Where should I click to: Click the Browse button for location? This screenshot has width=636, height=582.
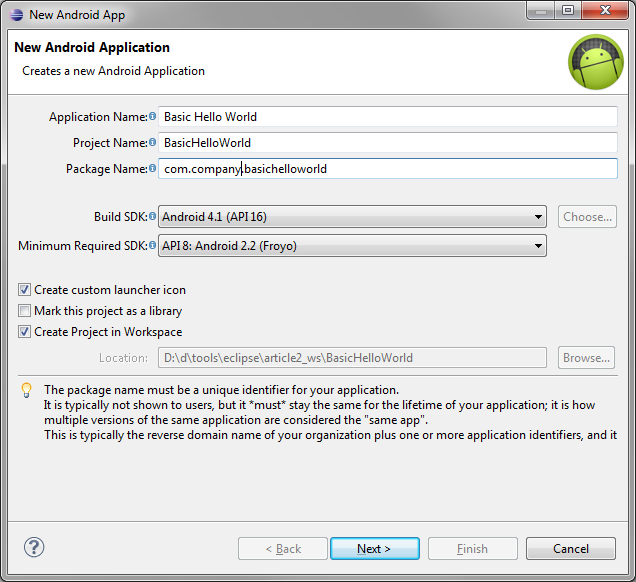coord(586,358)
